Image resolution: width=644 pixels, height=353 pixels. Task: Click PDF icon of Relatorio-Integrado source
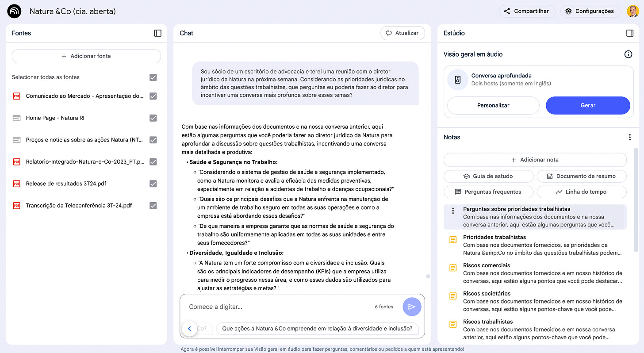(x=16, y=162)
